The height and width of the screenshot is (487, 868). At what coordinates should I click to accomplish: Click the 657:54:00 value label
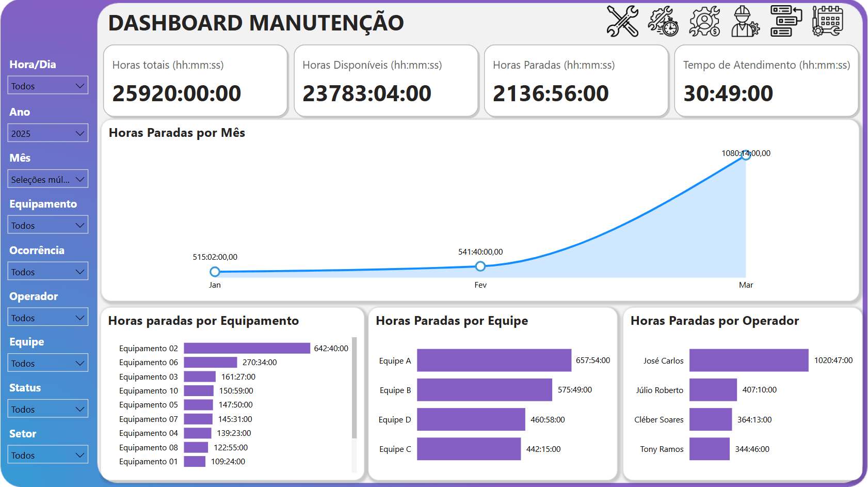coord(593,360)
